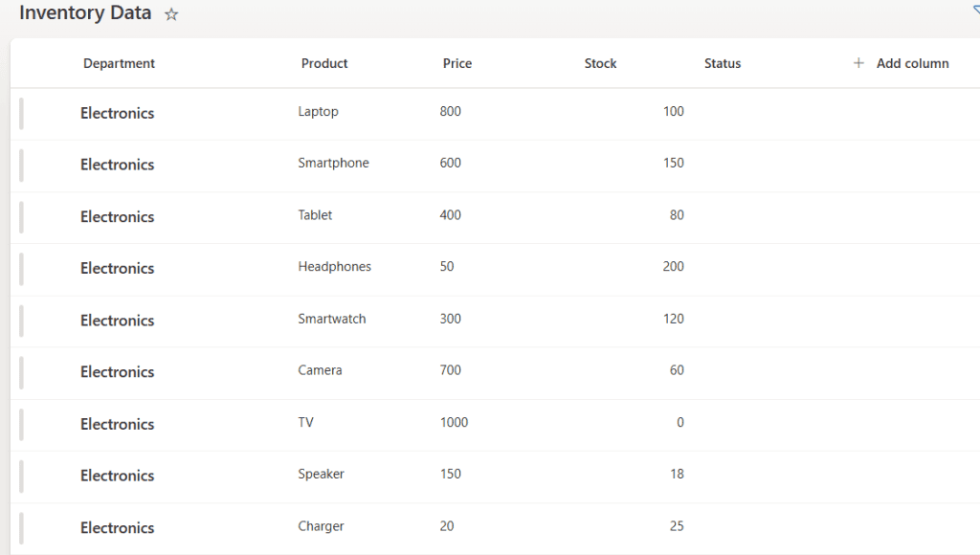The height and width of the screenshot is (555, 980).
Task: Open the Electronics item in the Charger row
Action: 118,528
